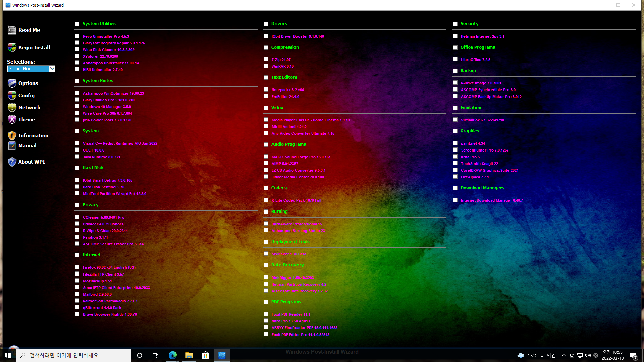The image size is (644, 362).
Task: Check Notepad++ 8.2 x64
Action: (x=266, y=89)
